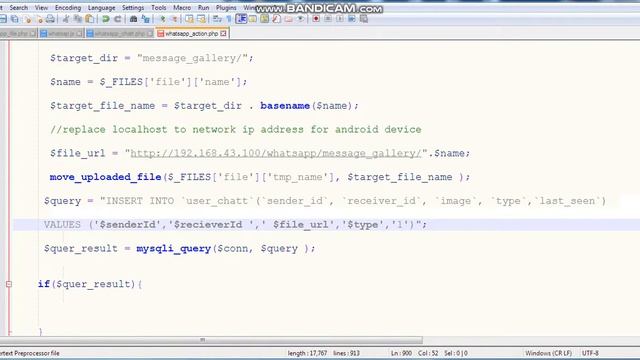The width and height of the screenshot is (640, 360).
Task: Click the Stop Recording macro icon
Action: coord(328,19)
